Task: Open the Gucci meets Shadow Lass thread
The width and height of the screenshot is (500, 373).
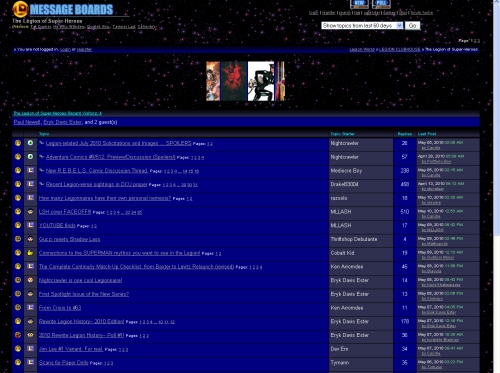Action: [x=69, y=239]
